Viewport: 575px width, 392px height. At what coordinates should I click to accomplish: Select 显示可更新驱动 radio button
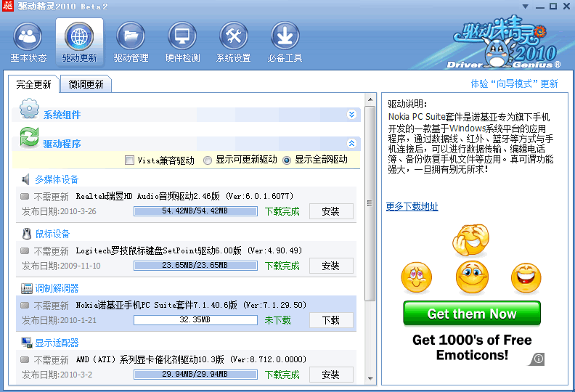click(208, 160)
